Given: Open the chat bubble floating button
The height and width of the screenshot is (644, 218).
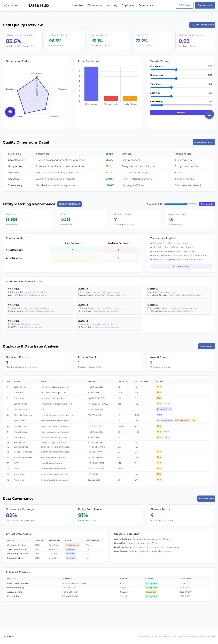Looking at the screenshot, I should 10,112.
